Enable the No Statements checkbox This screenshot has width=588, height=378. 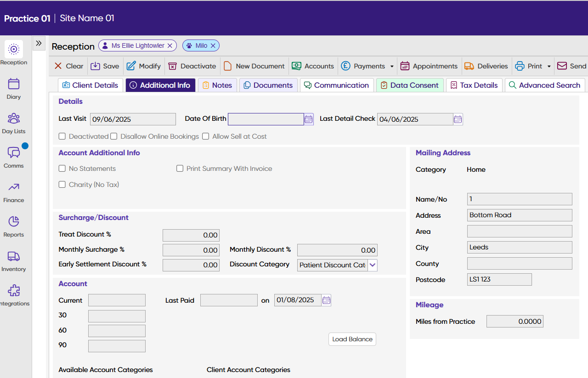(62, 169)
